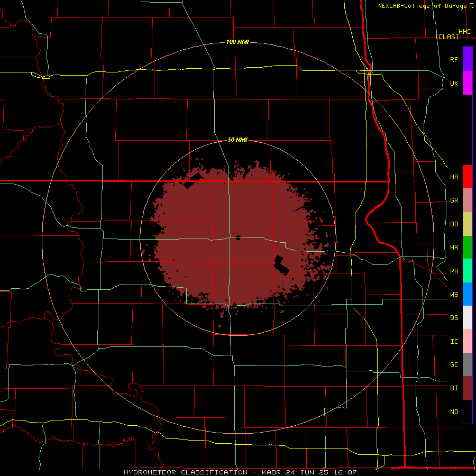Click the radar site black dot at center

tap(238, 237)
